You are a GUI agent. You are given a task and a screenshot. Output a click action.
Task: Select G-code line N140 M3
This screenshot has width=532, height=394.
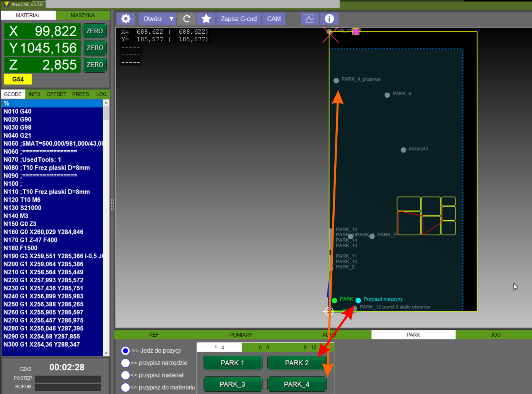click(x=52, y=216)
